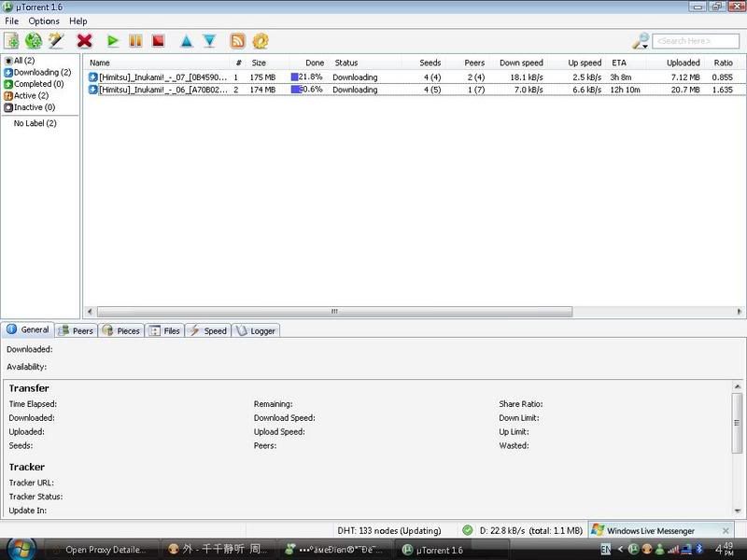The width and height of the screenshot is (747, 560).
Task: Click the Move Up Queue arrow
Action: pos(187,41)
